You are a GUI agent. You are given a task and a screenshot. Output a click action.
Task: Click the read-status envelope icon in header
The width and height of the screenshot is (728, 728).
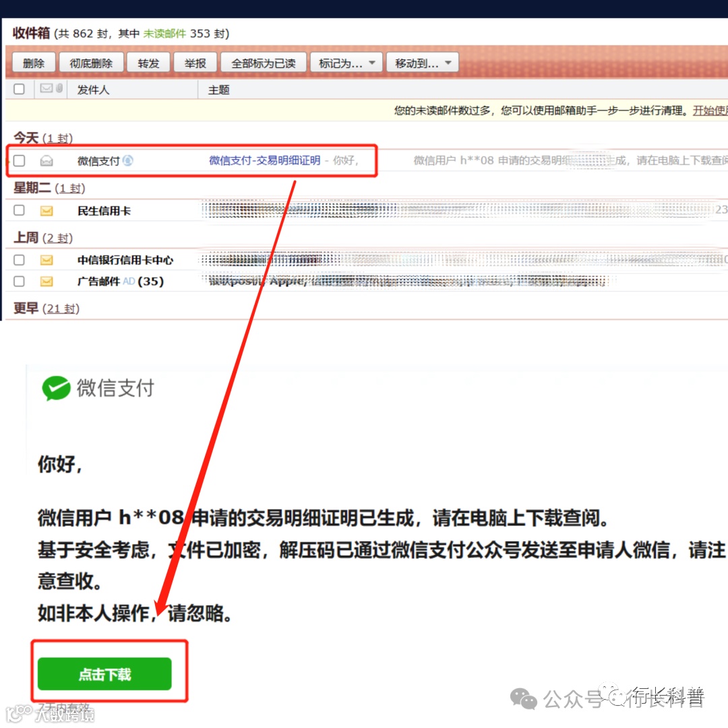pos(46,88)
